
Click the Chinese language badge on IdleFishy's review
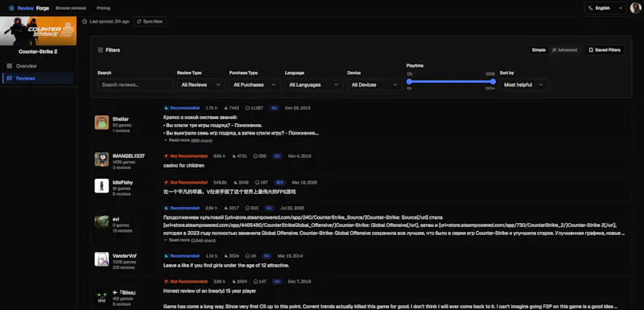pyautogui.click(x=280, y=182)
